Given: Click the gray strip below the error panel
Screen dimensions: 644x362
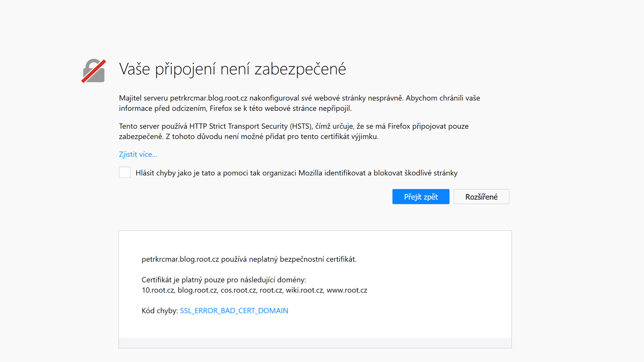Looking at the screenshot, I should [315, 343].
